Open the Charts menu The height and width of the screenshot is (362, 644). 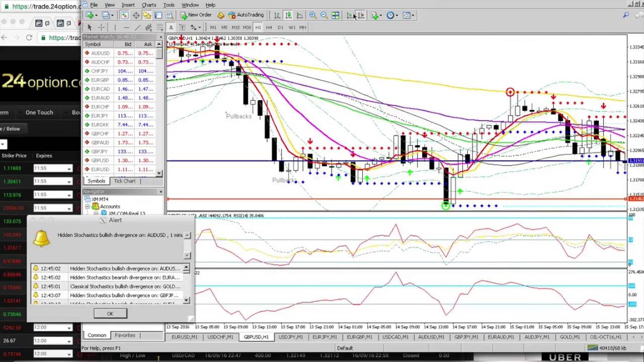(149, 5)
